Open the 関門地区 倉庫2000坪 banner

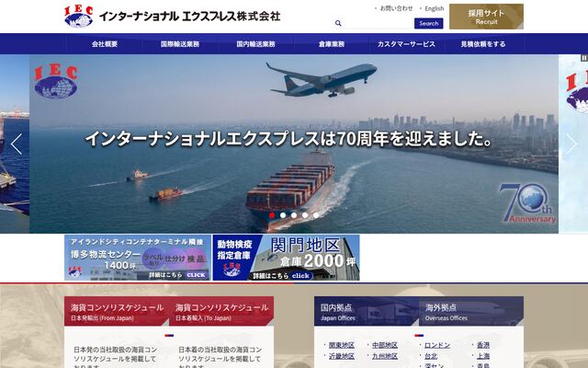pyautogui.click(x=286, y=258)
